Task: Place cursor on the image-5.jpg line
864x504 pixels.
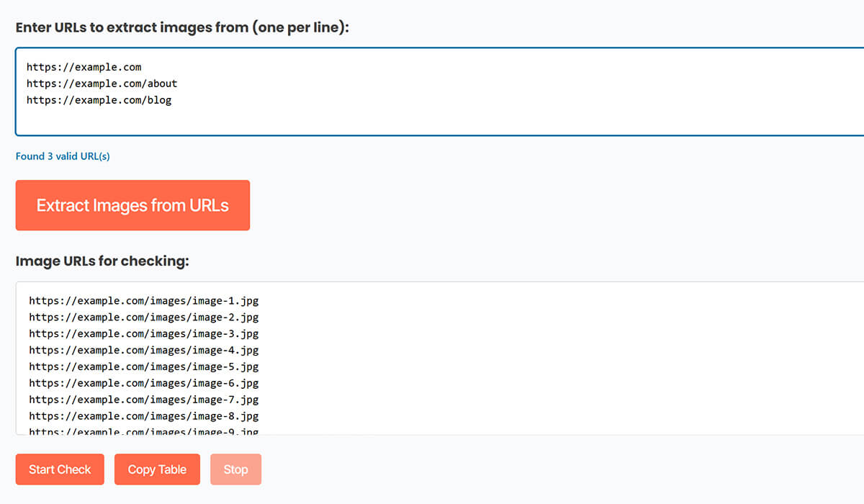Action: (x=143, y=367)
